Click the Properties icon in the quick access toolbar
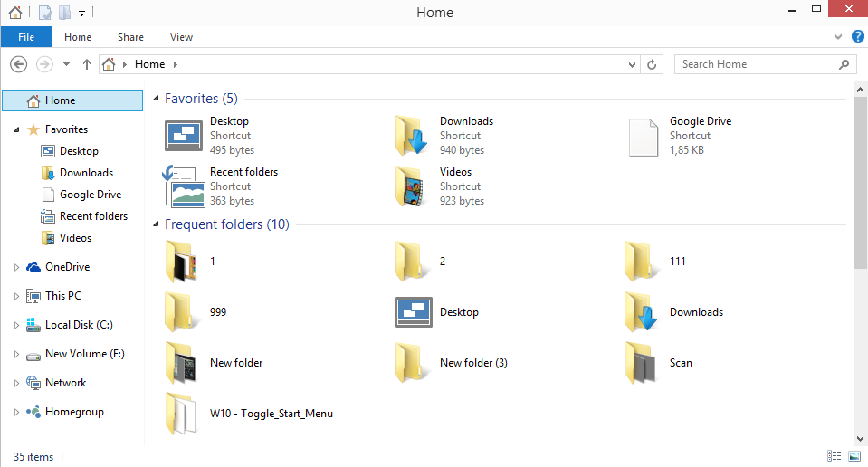 [x=45, y=12]
